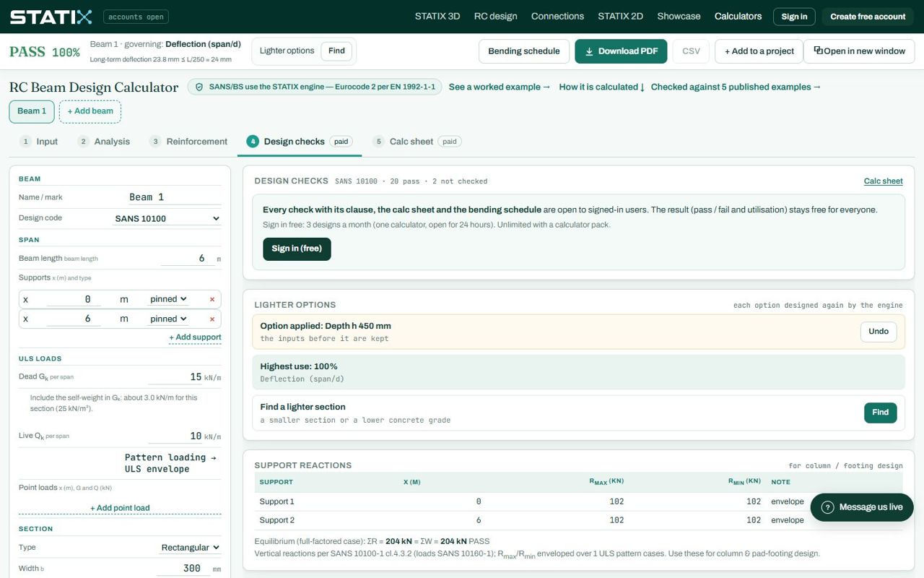Click the question mark chat icon
The width and height of the screenshot is (924, 578).
point(828,507)
